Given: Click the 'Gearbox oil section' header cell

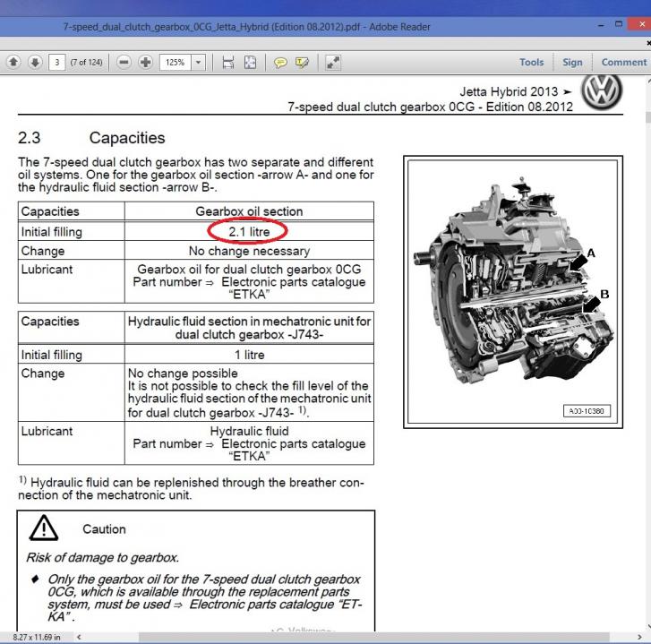Looking at the screenshot, I should click(249, 211).
